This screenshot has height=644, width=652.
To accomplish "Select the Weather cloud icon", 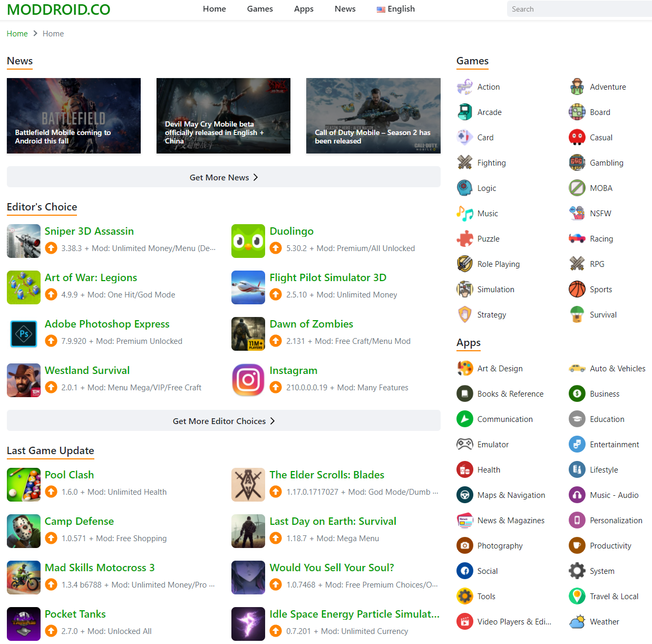I will (x=577, y=621).
